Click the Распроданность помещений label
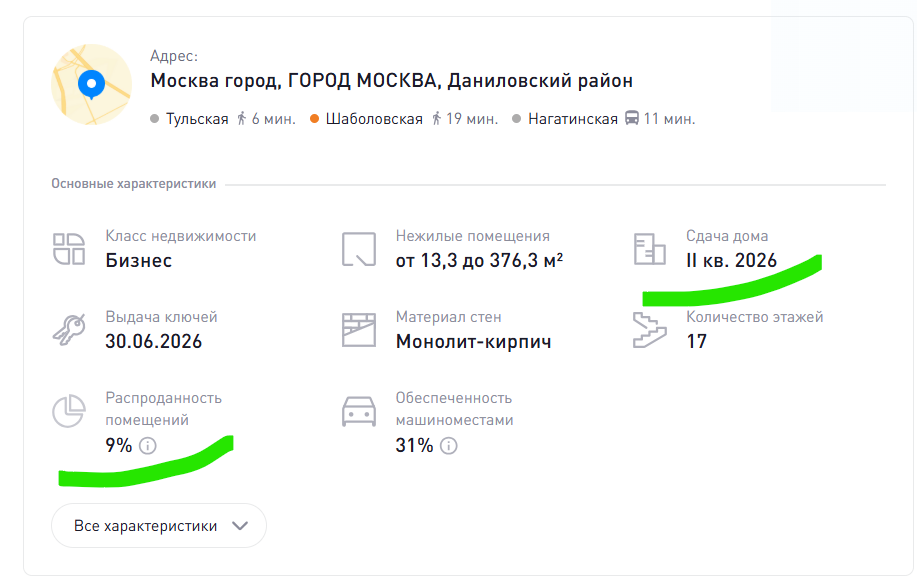This screenshot has width=917, height=583. click(164, 409)
